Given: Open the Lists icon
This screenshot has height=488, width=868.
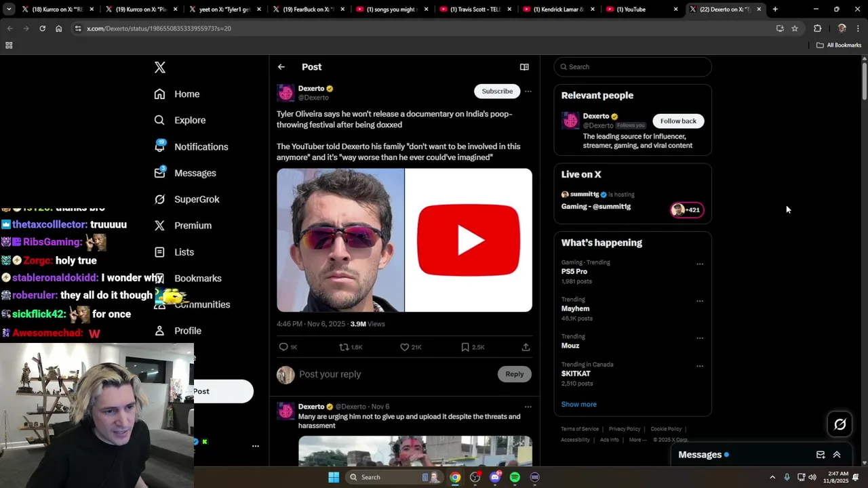Looking at the screenshot, I should point(159,252).
